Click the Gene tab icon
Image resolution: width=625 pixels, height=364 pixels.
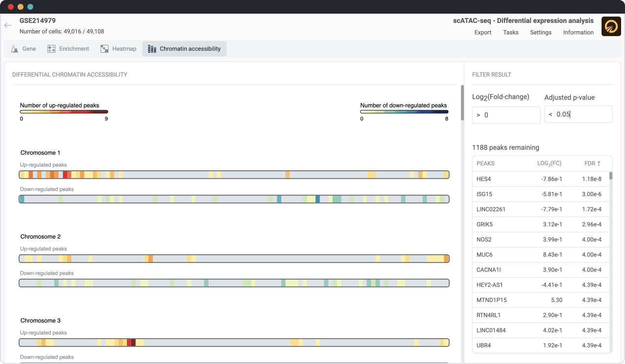point(15,49)
